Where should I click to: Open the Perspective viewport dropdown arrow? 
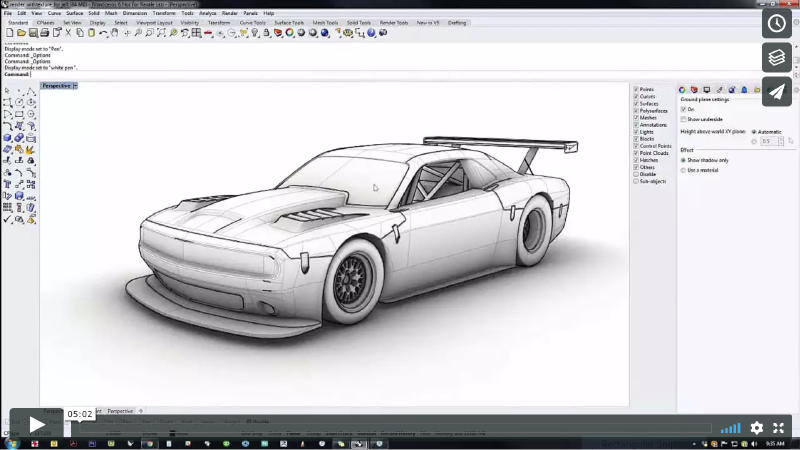click(x=75, y=86)
